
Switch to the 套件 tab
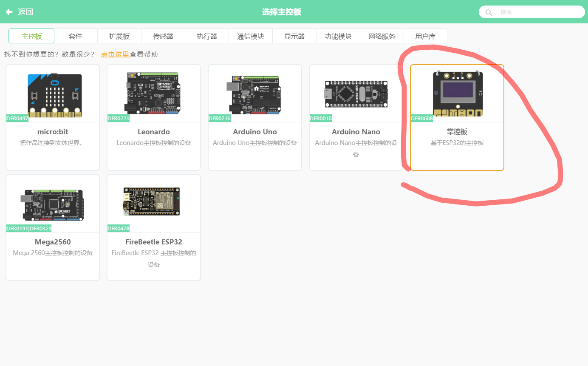click(x=76, y=36)
